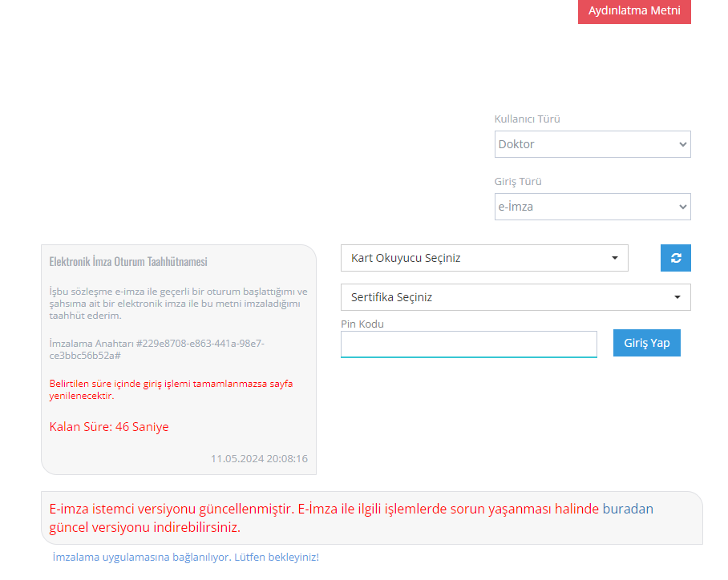
Task: Open the Kullanıcı Türü dropdown showing Doktor
Action: [592, 144]
